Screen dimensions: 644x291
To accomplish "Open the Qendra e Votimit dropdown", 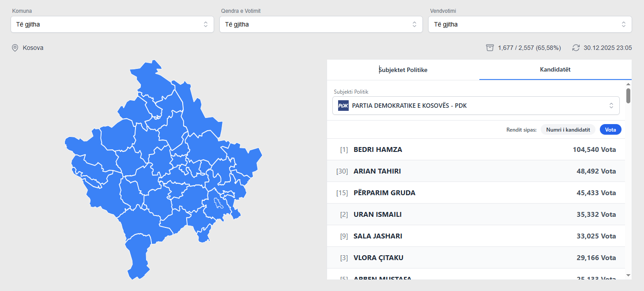I will pos(321,24).
